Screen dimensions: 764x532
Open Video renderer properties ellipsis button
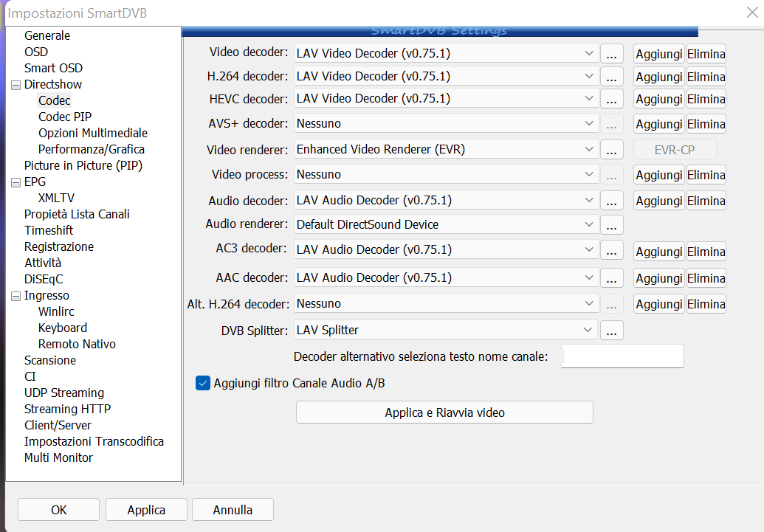(x=611, y=150)
